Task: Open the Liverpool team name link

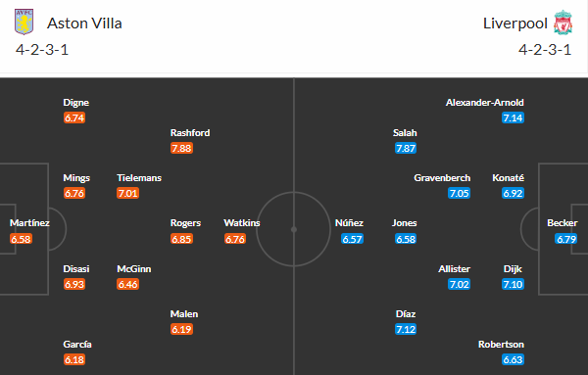Action: click(515, 23)
